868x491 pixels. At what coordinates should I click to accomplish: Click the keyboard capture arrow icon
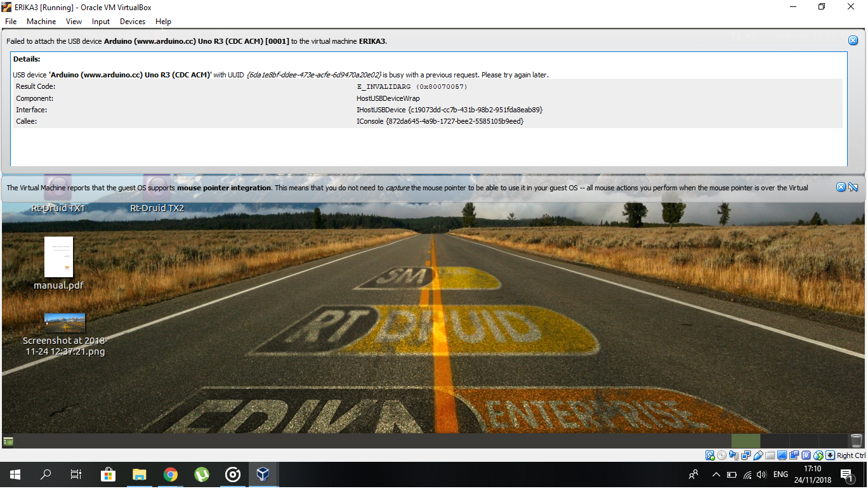[x=830, y=455]
